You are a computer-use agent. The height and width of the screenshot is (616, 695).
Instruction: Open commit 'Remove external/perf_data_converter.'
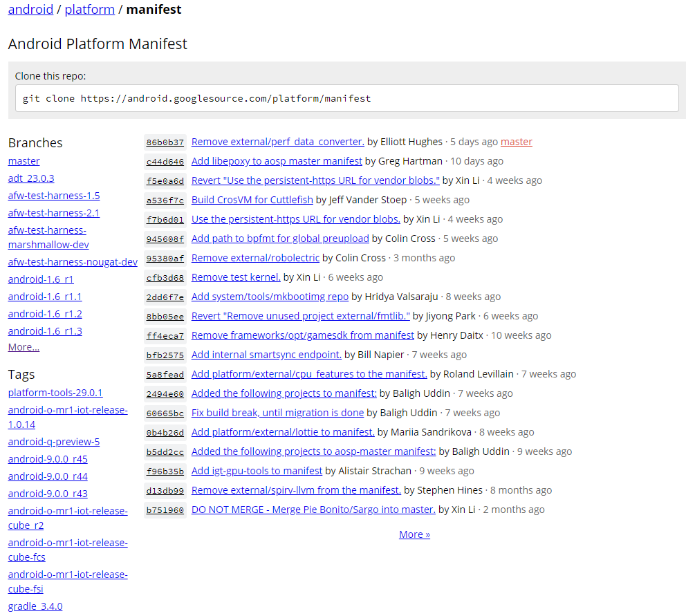(278, 142)
